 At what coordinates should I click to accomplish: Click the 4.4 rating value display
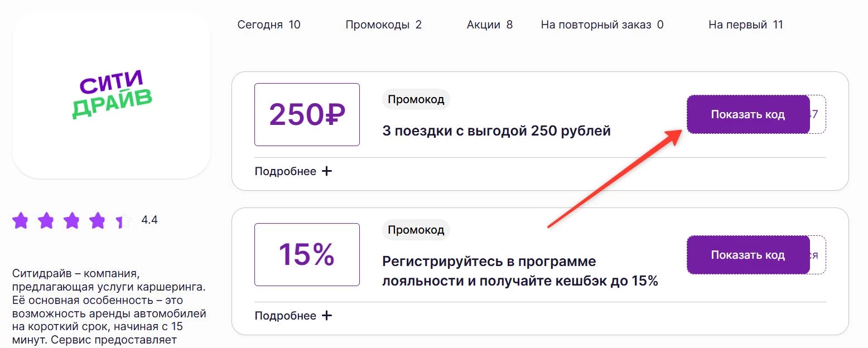coord(150,220)
